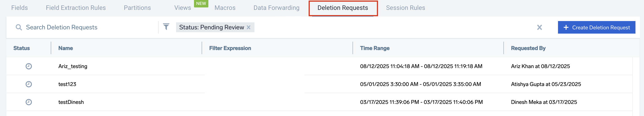
Task: Open the Views tab
Action: coord(183,8)
